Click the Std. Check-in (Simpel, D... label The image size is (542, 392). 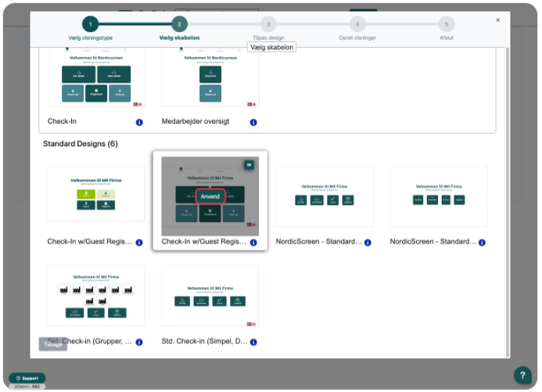(x=204, y=341)
